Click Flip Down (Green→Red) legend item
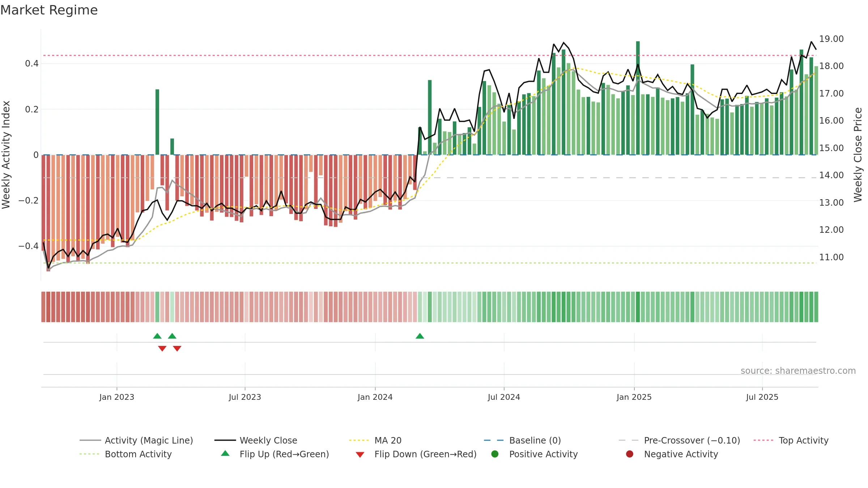The width and height of the screenshot is (868, 488). (x=416, y=454)
